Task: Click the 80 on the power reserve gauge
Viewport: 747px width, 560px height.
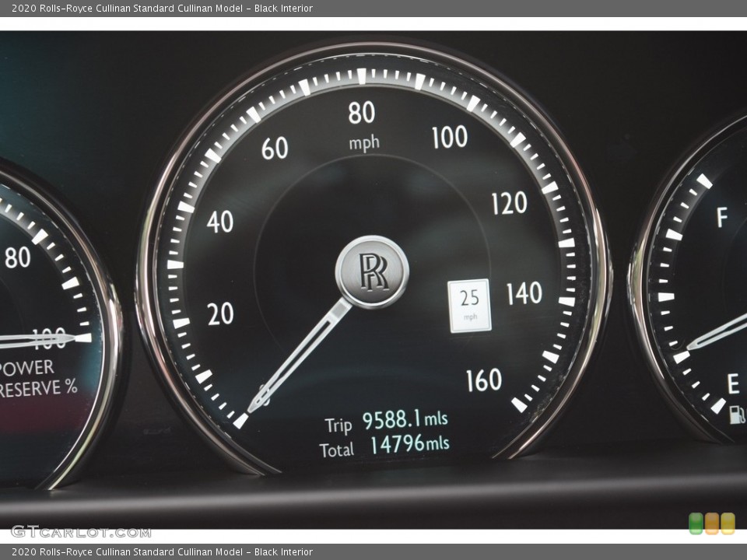Action: [x=18, y=257]
